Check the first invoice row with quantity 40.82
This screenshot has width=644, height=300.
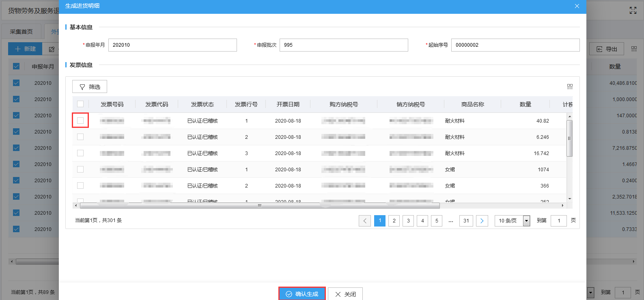(80, 121)
